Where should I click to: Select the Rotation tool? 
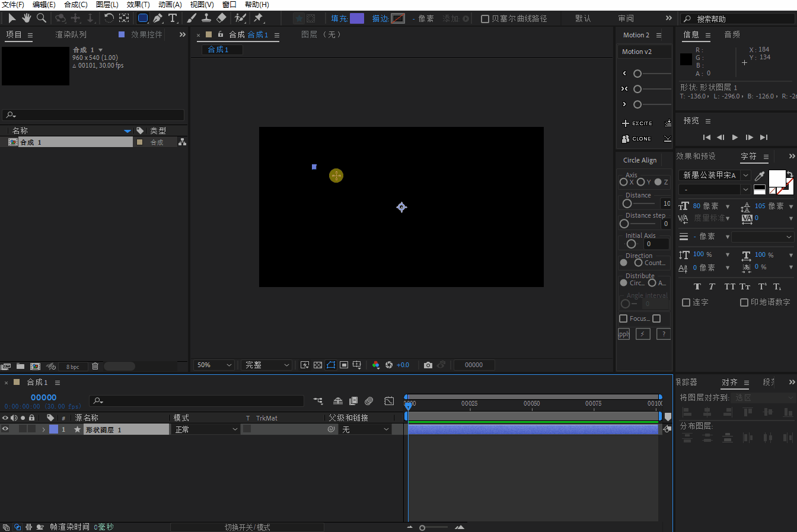coord(109,18)
